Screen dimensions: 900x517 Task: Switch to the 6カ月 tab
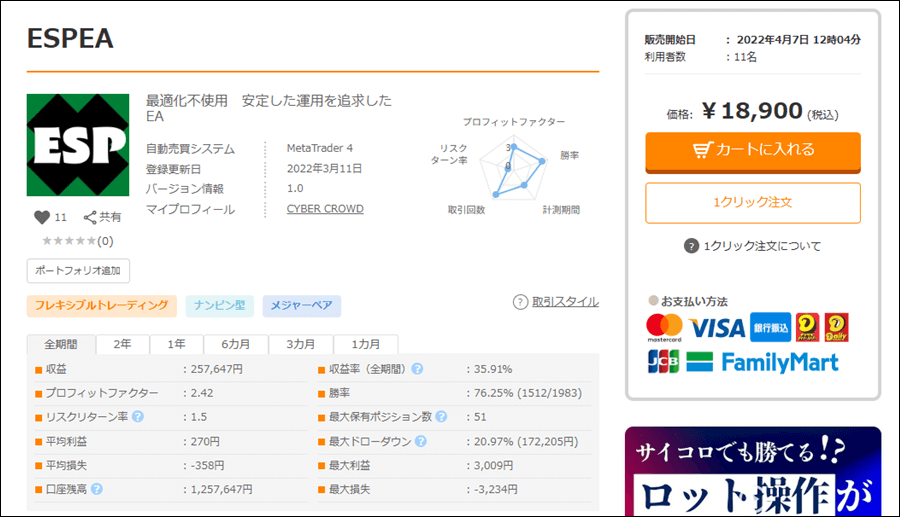click(x=236, y=344)
